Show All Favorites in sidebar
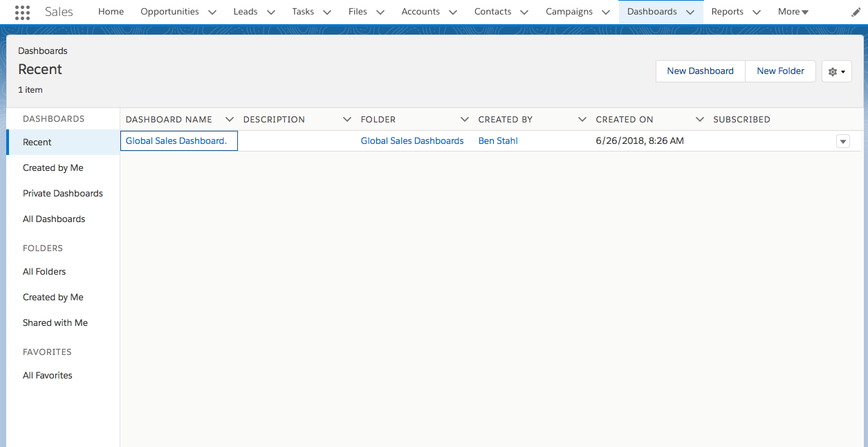The image size is (868, 447). point(48,376)
